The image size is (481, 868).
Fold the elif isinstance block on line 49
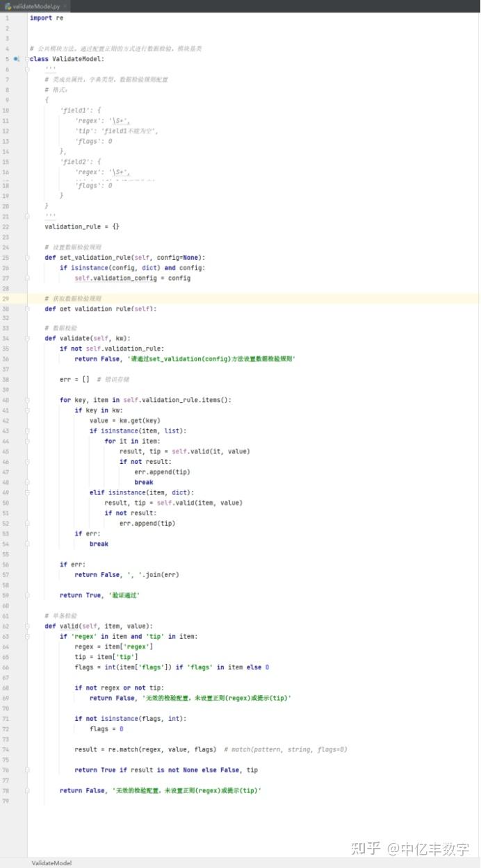28,492
